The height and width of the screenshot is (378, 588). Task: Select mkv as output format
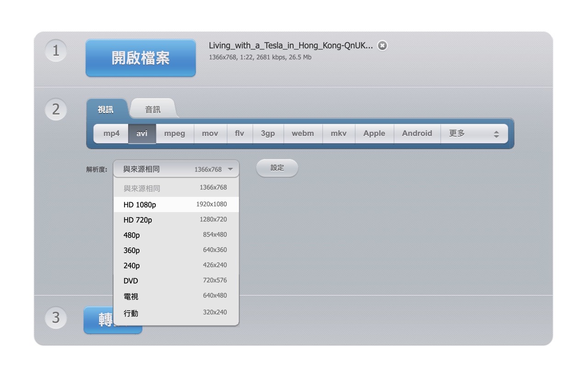click(x=339, y=133)
